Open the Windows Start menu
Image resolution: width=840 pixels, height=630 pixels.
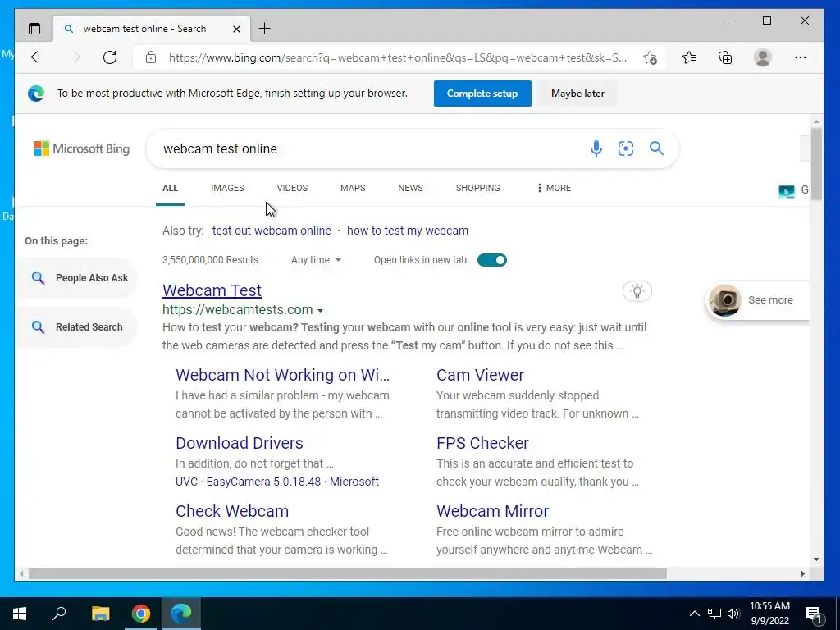point(20,614)
